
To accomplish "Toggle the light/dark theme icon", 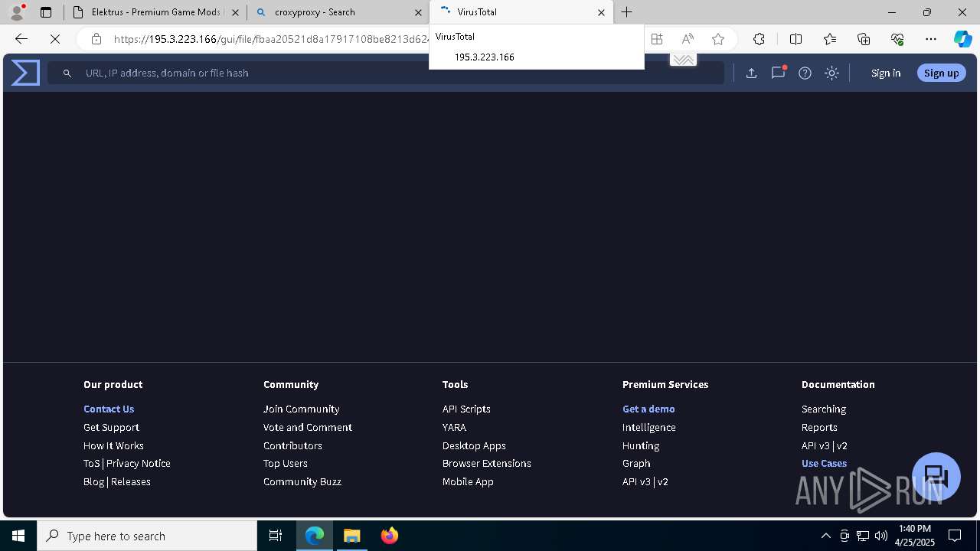I will tap(832, 73).
